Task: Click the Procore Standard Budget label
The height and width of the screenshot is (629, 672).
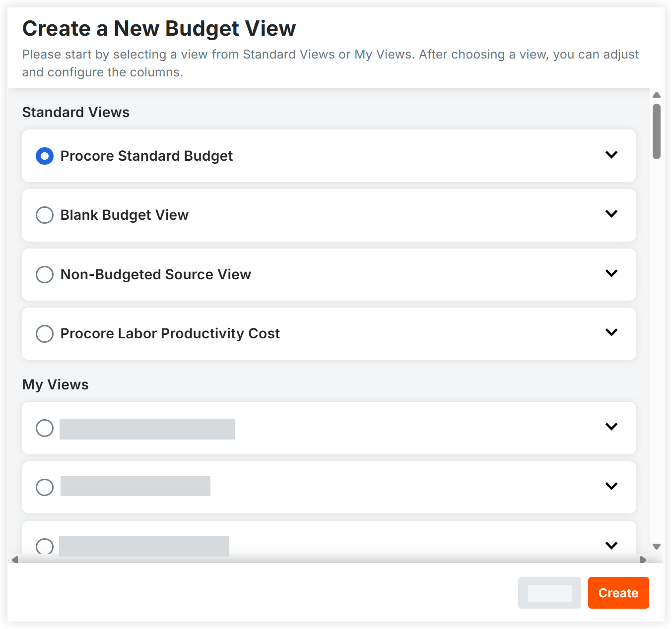Action: (146, 156)
